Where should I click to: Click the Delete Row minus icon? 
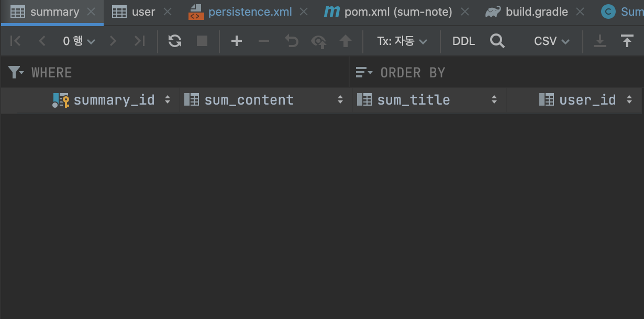[264, 41]
